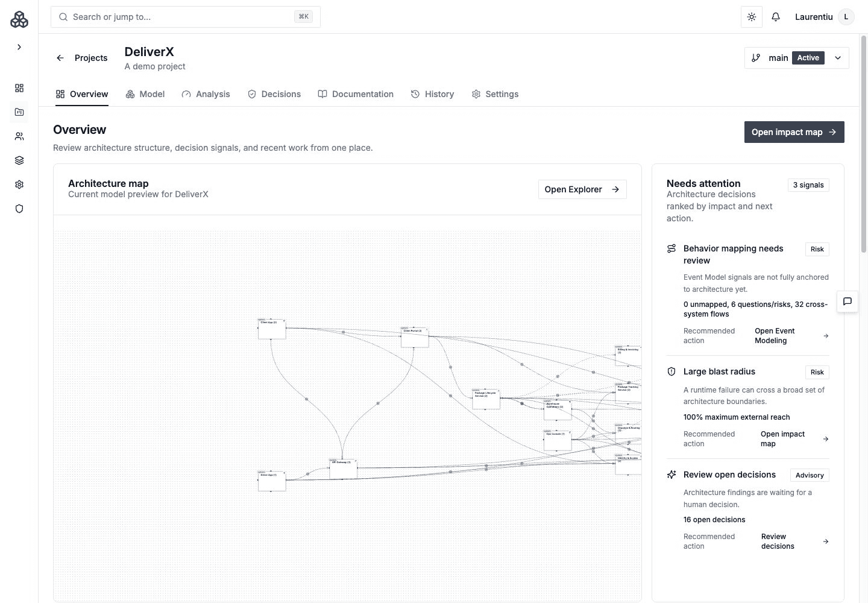Screen dimensions: 868x603
Task: Open the Review decisions action link
Action: (x=778, y=541)
